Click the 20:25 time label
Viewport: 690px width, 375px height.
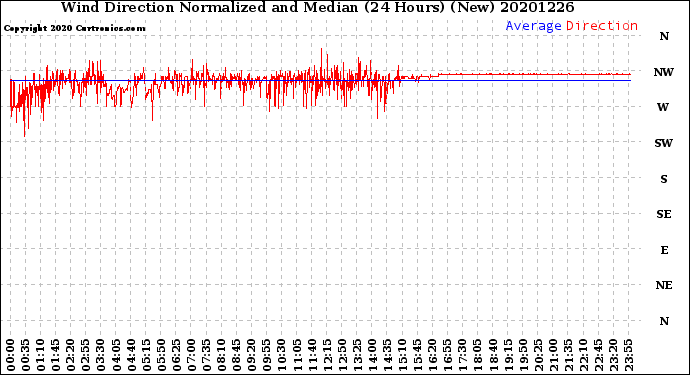pos(537,355)
